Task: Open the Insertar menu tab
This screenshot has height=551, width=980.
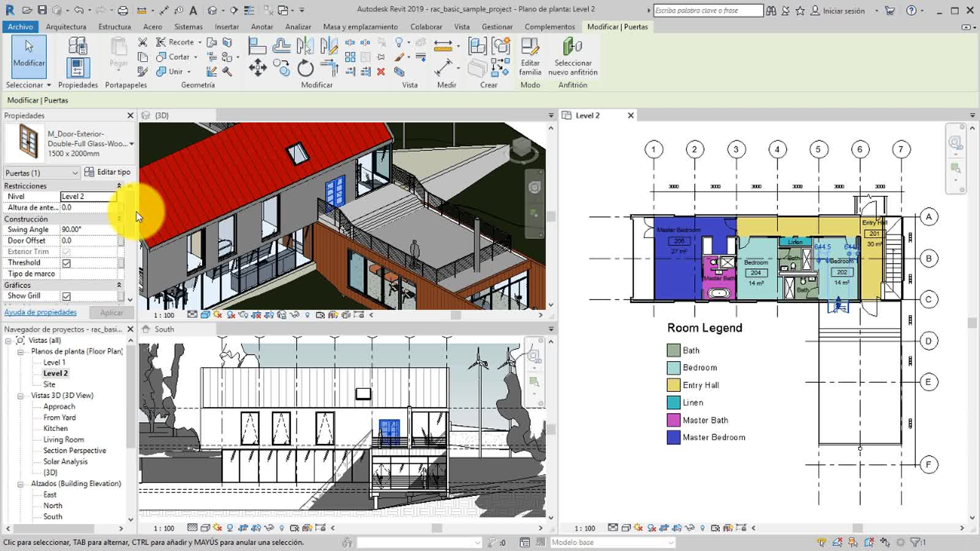Action: click(x=227, y=26)
